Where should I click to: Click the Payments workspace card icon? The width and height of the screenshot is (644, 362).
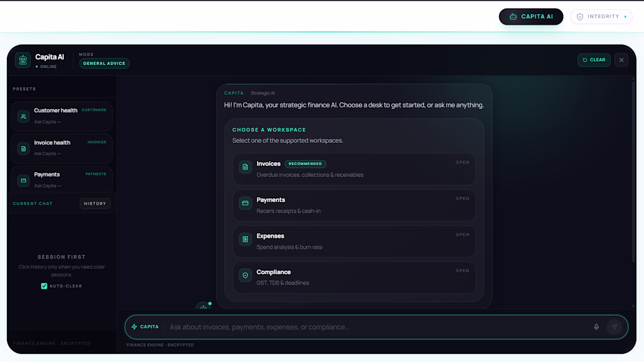coord(245,203)
